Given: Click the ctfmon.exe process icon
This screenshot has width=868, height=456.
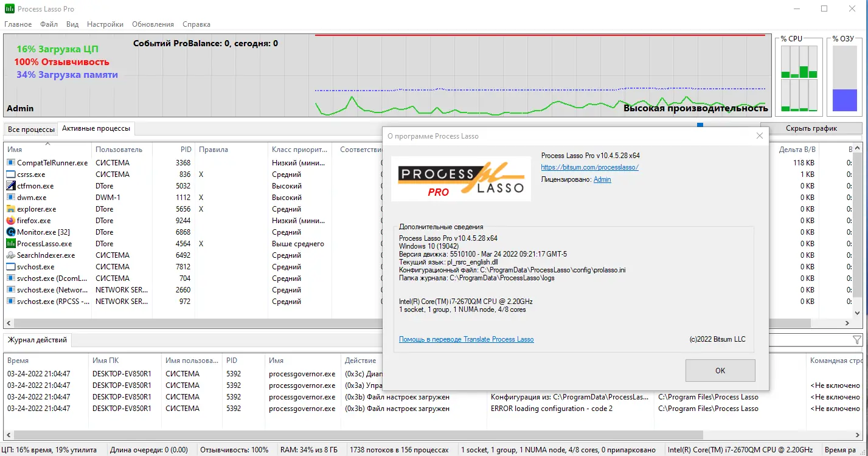Looking at the screenshot, I should pos(11,186).
